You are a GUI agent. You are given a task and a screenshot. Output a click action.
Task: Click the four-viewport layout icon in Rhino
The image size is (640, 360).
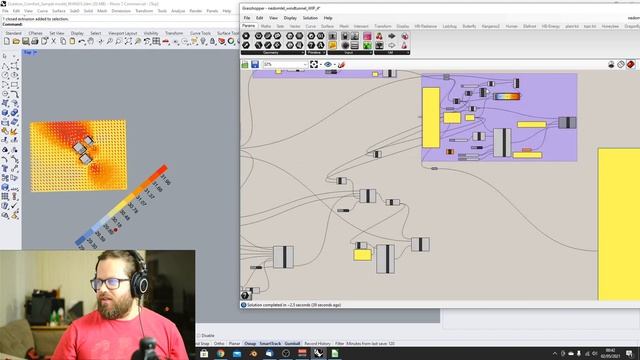pos(156,41)
